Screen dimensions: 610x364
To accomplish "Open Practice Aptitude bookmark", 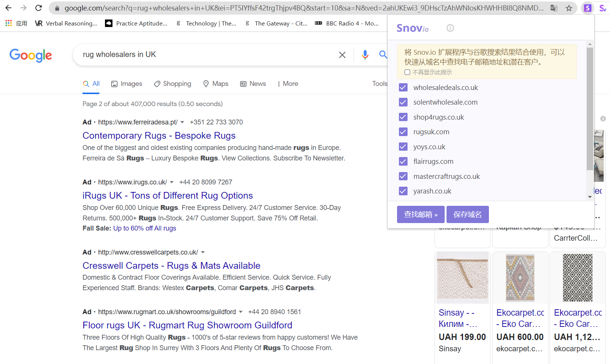I will click(136, 23).
